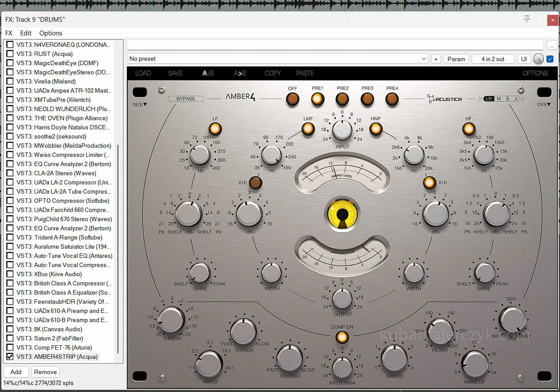Open the Edit menu
The height and width of the screenshot is (392, 560).
pyautogui.click(x=26, y=33)
